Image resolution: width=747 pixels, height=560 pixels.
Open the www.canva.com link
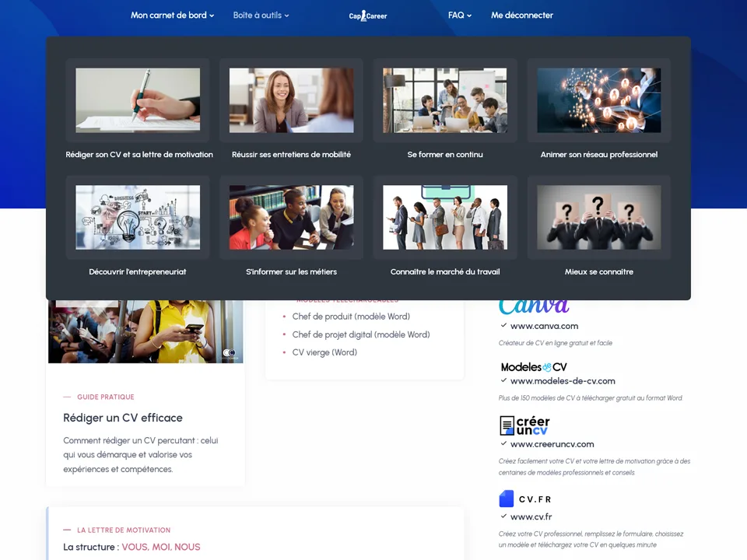click(x=544, y=326)
